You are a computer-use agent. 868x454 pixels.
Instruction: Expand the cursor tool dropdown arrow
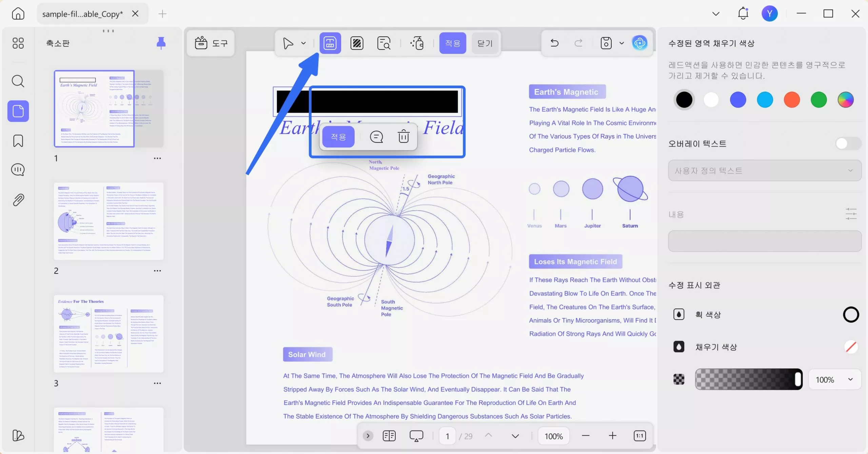point(303,43)
